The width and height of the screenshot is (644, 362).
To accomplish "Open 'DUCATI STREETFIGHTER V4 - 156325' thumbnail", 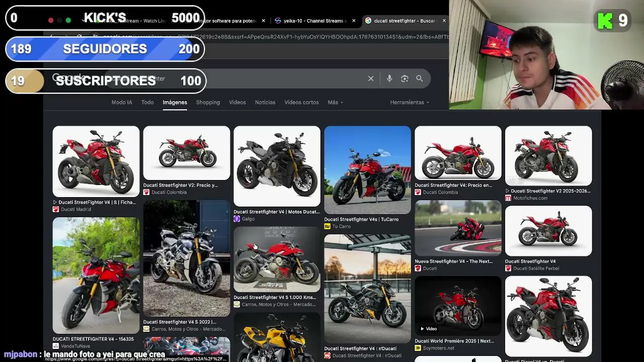I will coord(96,276).
